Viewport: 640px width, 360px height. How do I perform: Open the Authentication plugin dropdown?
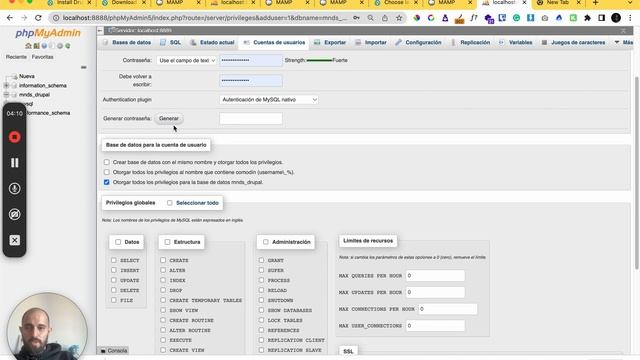269,100
